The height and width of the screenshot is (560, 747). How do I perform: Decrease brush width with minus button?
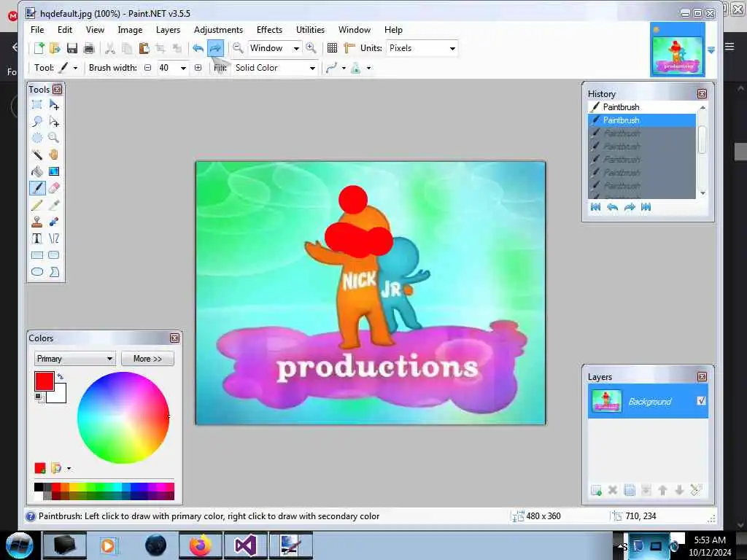[x=147, y=68]
